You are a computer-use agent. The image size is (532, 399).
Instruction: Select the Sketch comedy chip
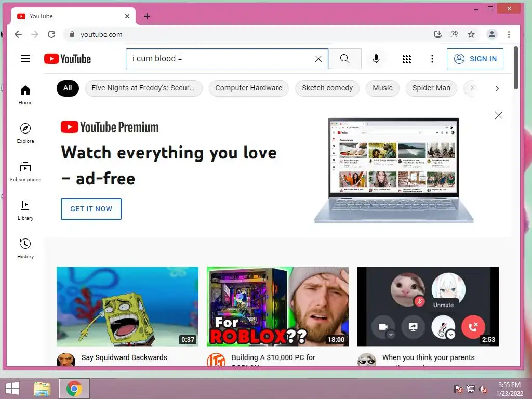(327, 88)
